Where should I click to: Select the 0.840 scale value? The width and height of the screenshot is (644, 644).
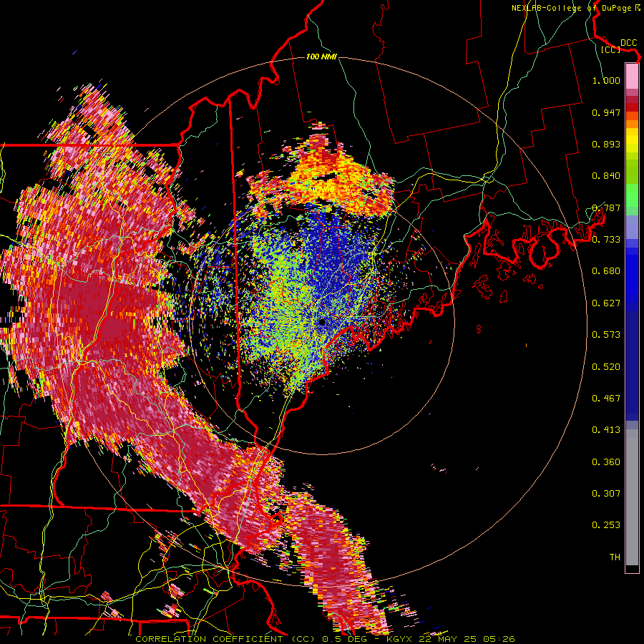click(x=606, y=176)
